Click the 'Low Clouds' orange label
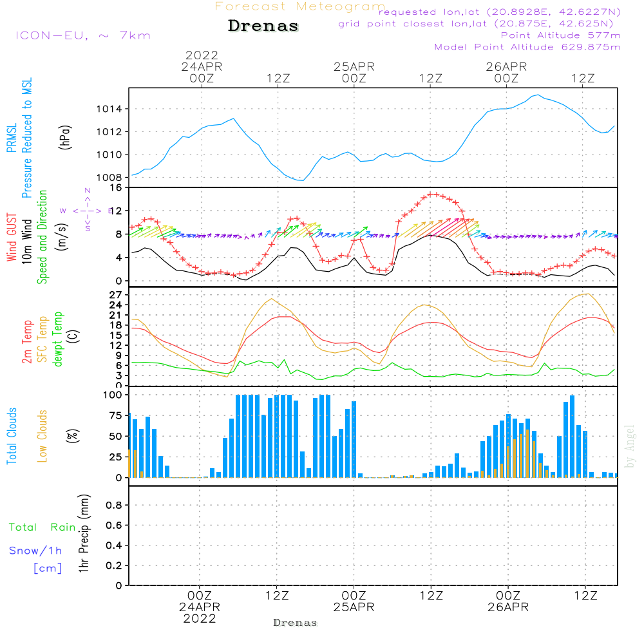 [43, 436]
